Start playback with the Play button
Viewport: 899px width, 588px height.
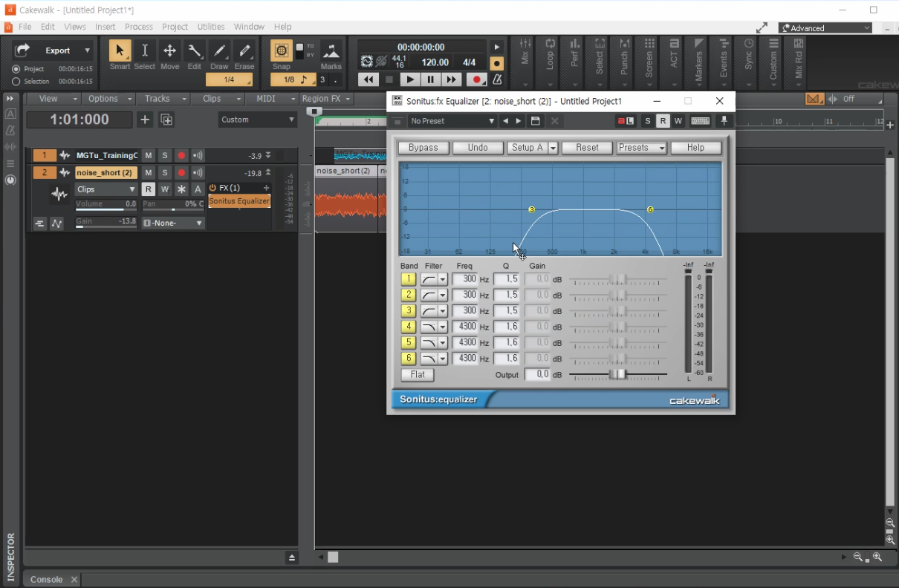tap(409, 79)
